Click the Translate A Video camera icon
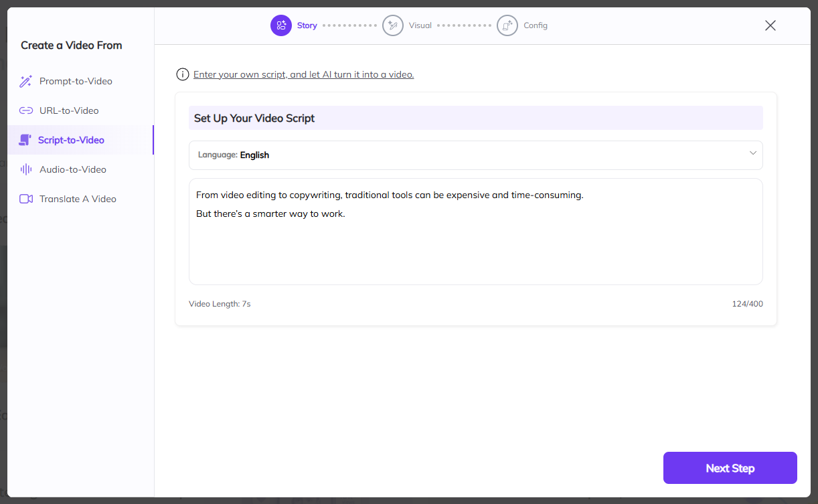Viewport: 818px width, 504px height. point(26,199)
